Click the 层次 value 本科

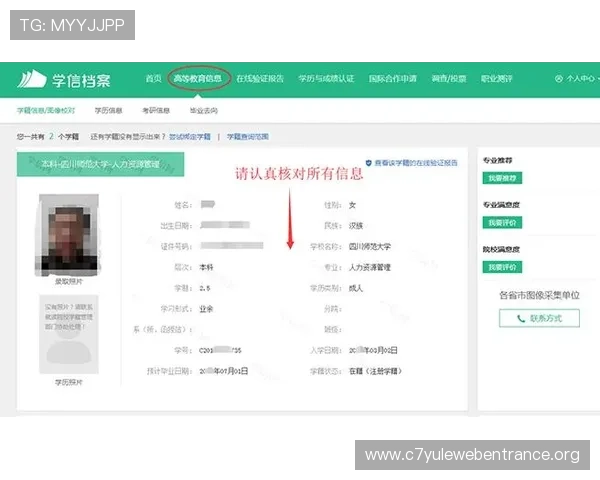[206, 267]
